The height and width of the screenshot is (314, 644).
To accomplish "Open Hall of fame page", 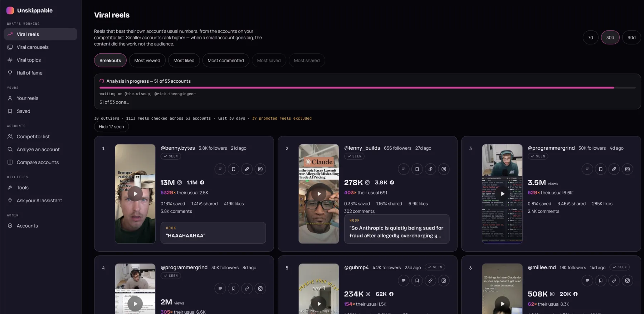I will point(40,73).
